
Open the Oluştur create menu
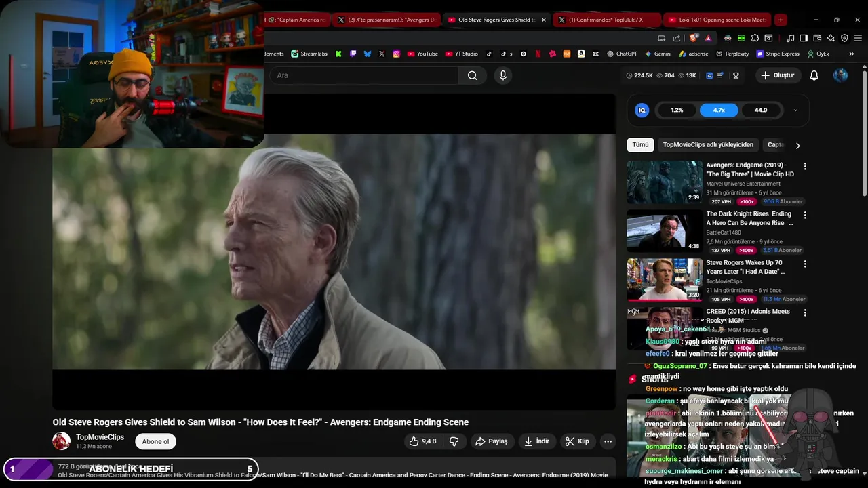click(777, 75)
